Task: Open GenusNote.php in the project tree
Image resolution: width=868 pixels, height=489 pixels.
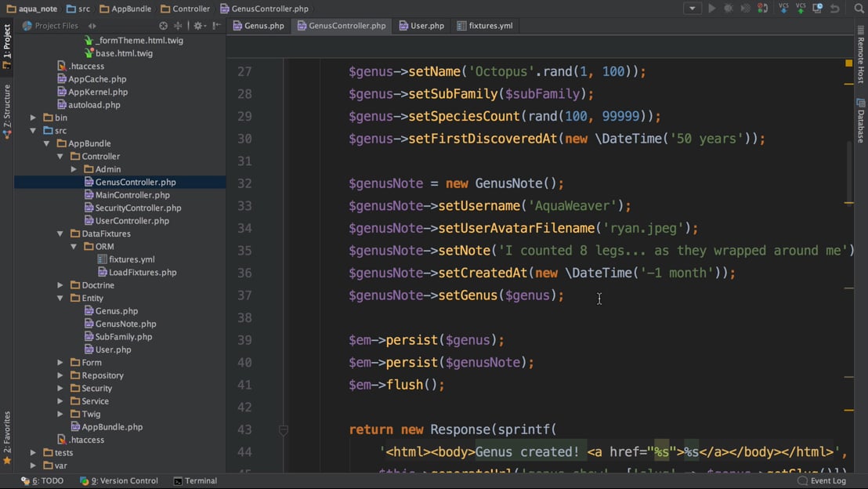Action: click(125, 324)
